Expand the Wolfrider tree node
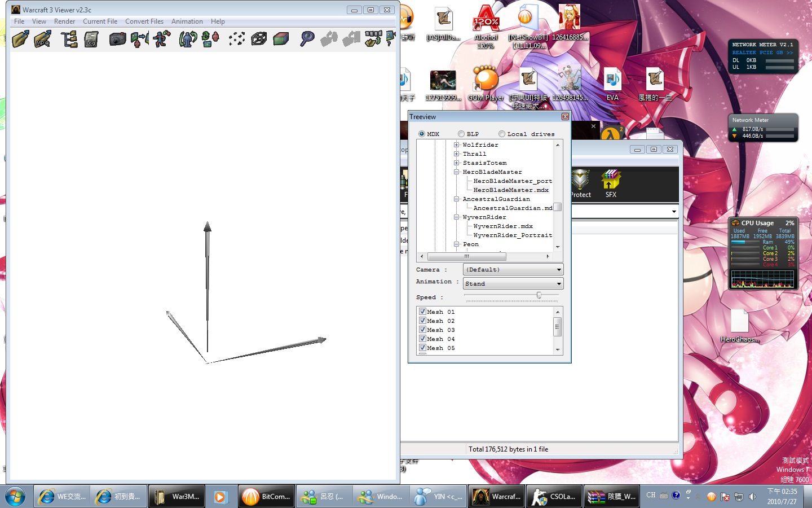 pos(456,144)
